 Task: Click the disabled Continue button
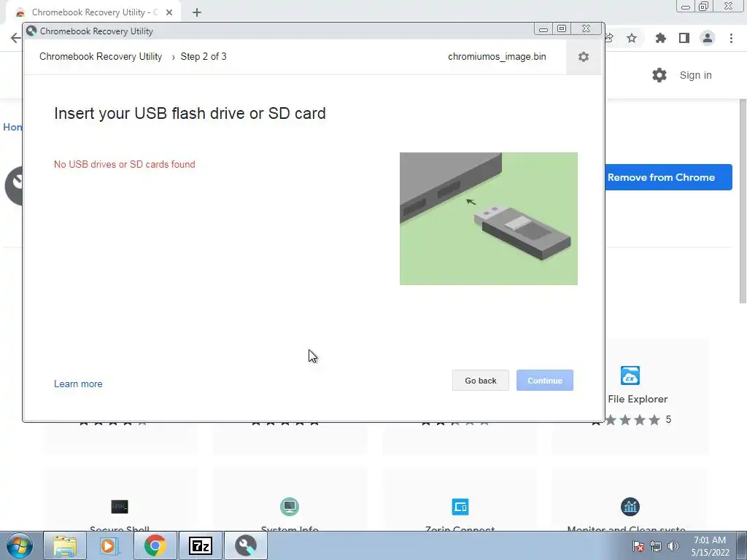tap(544, 381)
